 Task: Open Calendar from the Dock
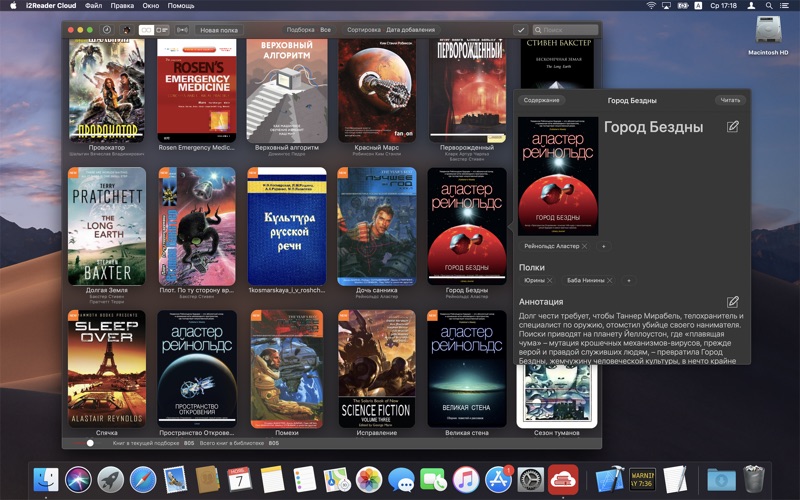coord(240,480)
